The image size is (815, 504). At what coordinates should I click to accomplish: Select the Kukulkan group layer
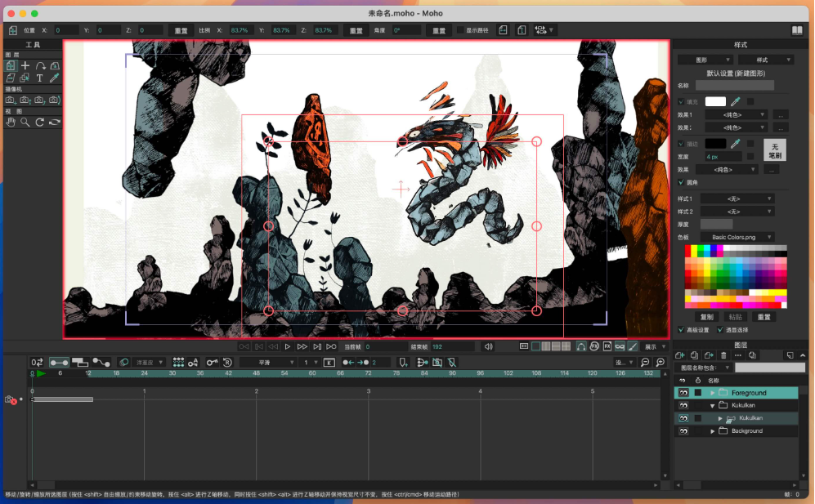pyautogui.click(x=742, y=405)
